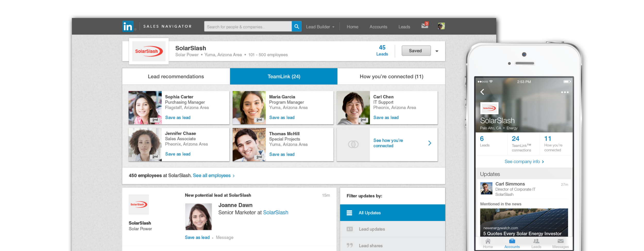
Task: Click the SolarSlash company title heading
Action: 191,48
